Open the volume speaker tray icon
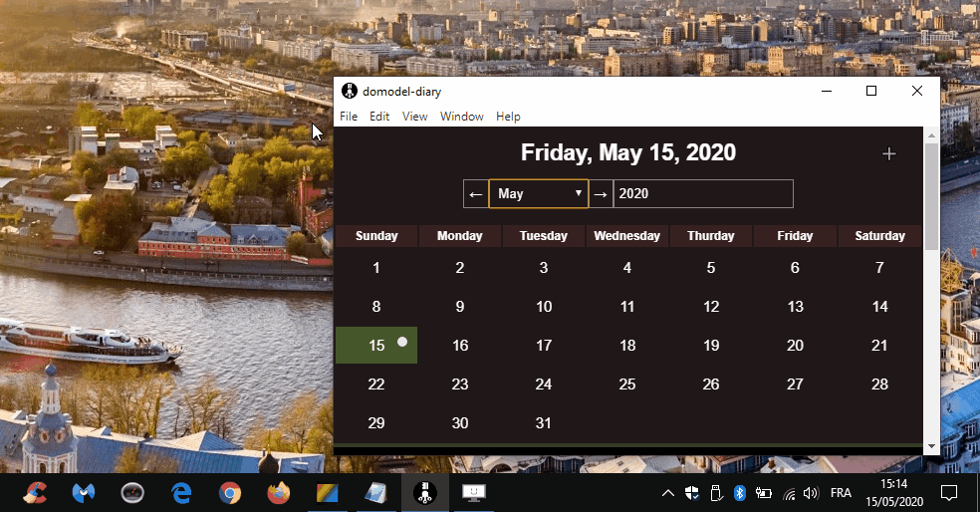The width and height of the screenshot is (980, 512). click(x=811, y=493)
